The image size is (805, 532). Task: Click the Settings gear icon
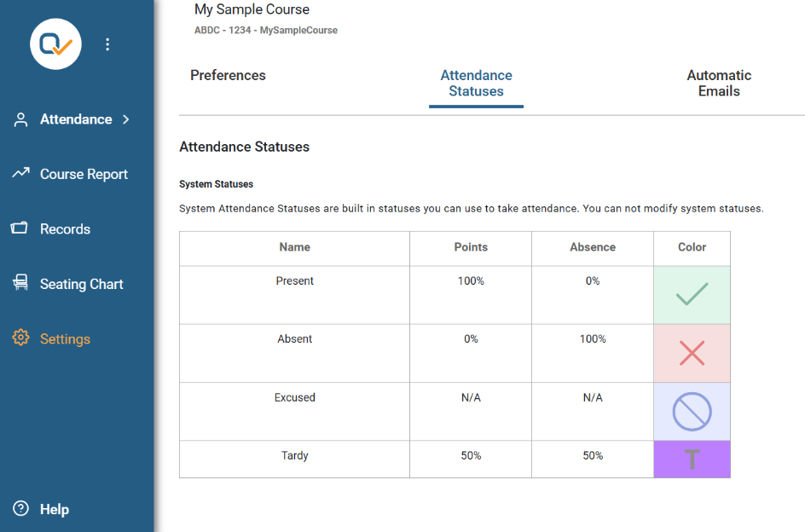click(x=20, y=338)
